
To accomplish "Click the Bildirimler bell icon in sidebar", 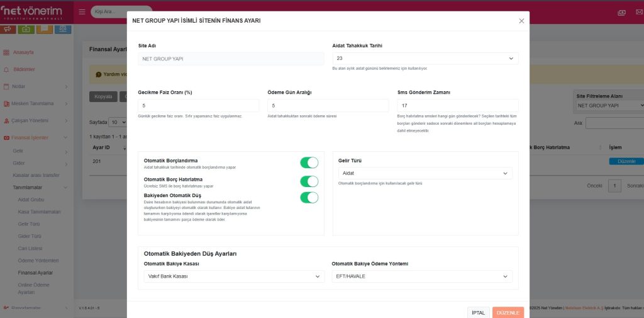I will click(x=7, y=69).
